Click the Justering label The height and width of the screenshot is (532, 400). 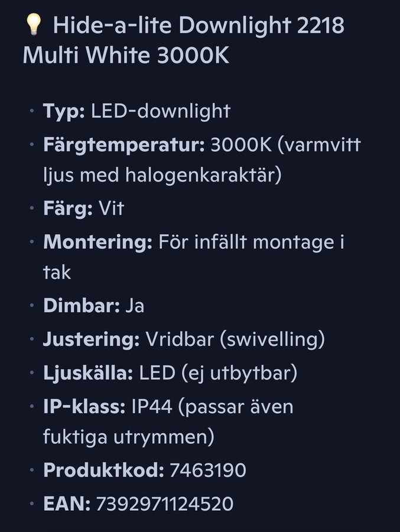coord(91,340)
